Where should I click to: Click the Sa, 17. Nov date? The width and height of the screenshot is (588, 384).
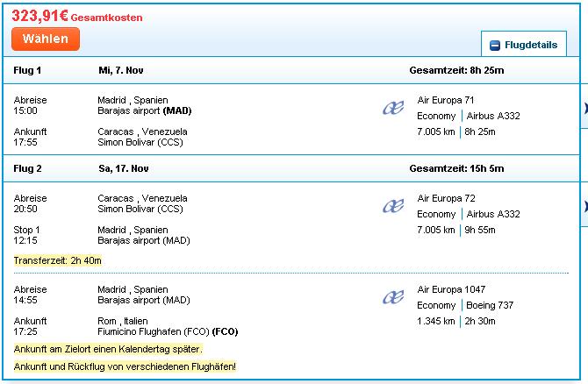pos(124,168)
